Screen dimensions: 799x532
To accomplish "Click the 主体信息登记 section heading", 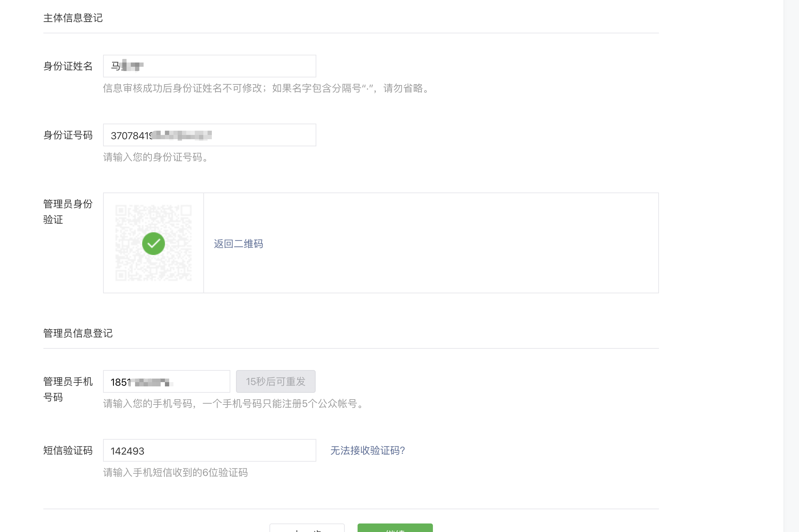I will [73, 18].
